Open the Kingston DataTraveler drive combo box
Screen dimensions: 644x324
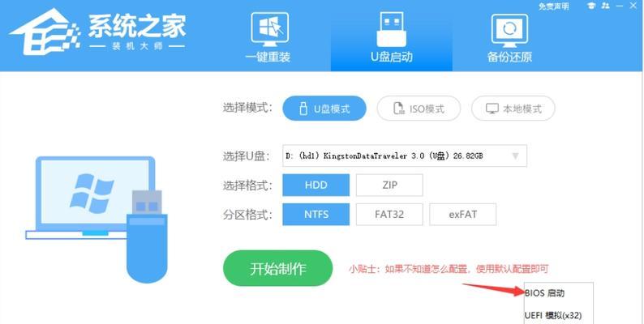405,156
